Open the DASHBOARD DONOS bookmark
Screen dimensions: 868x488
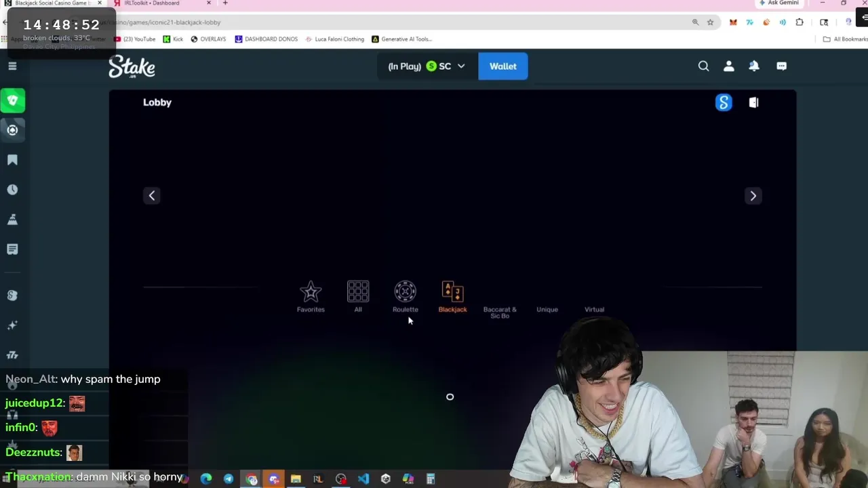pyautogui.click(x=267, y=39)
